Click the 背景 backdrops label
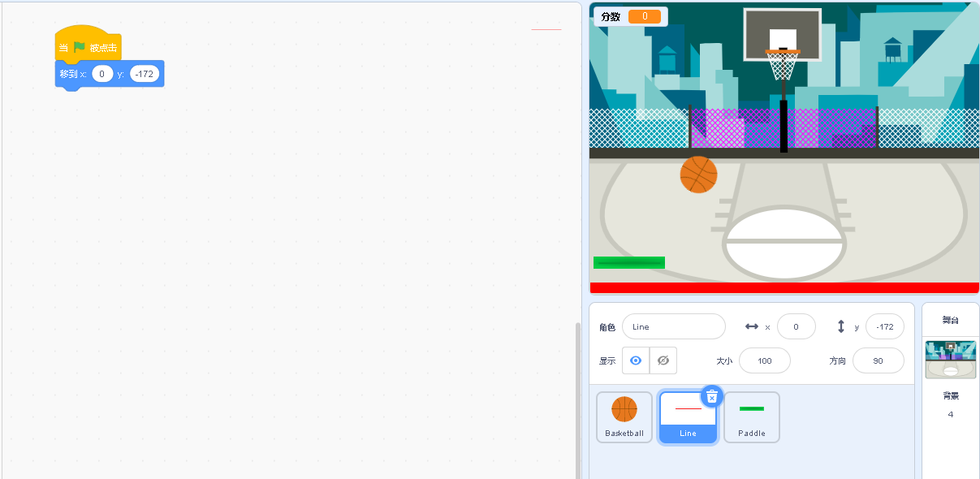 [x=951, y=395]
